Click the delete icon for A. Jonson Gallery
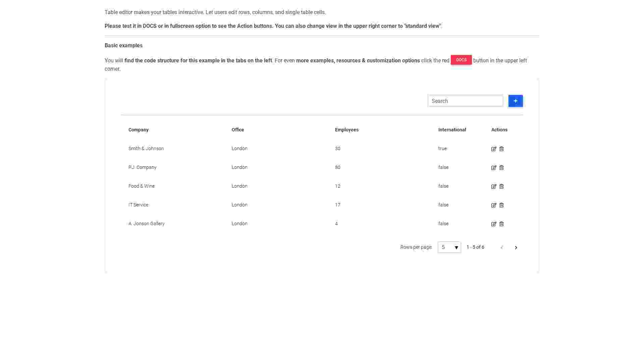The image size is (644, 362). (501, 224)
